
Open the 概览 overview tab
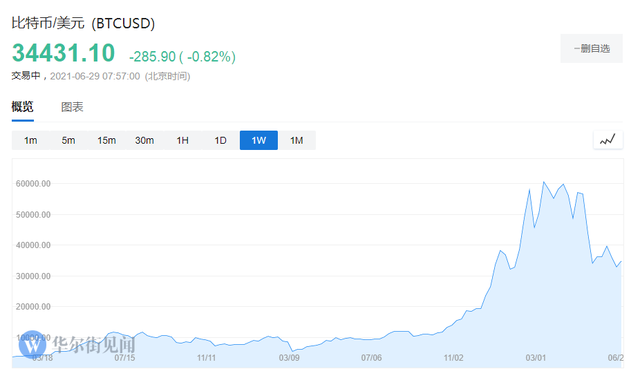[22, 107]
